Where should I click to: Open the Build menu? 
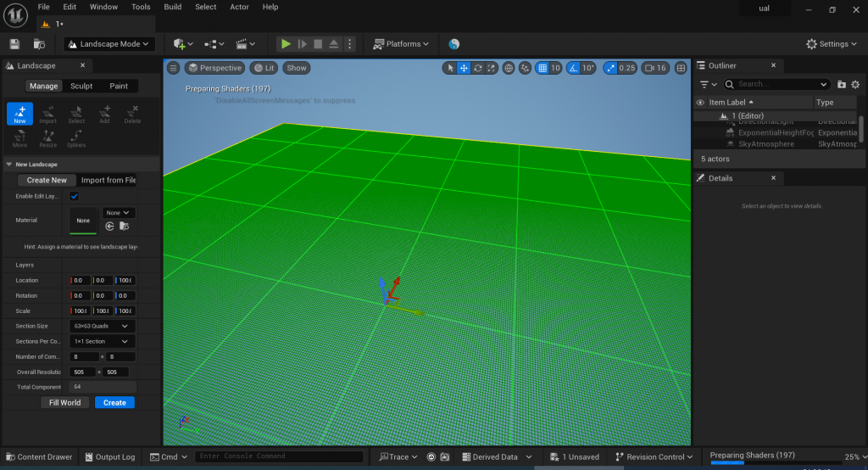tap(173, 7)
